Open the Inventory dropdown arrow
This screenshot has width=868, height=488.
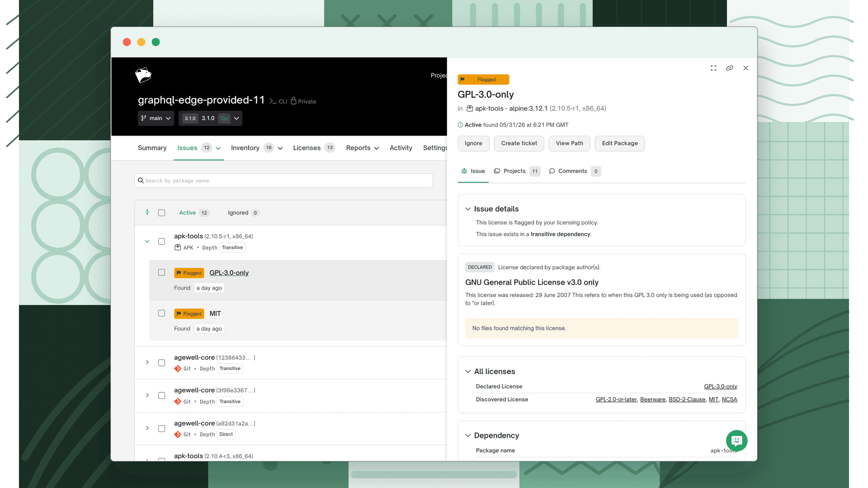(x=280, y=148)
